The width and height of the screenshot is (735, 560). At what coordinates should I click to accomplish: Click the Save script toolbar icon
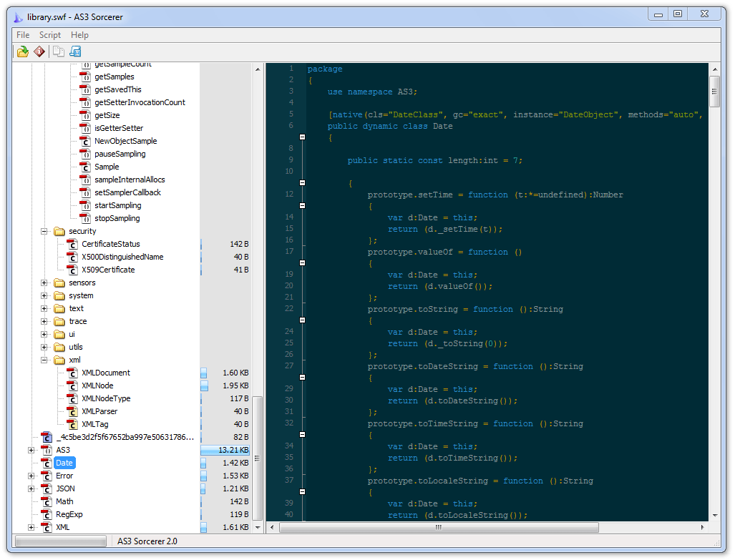75,51
